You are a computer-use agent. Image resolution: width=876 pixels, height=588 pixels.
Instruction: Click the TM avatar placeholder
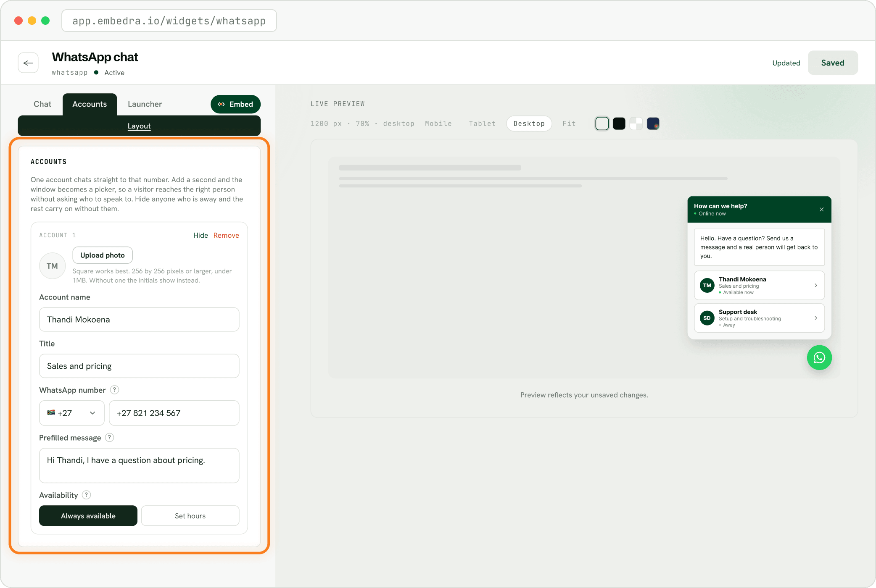[52, 266]
